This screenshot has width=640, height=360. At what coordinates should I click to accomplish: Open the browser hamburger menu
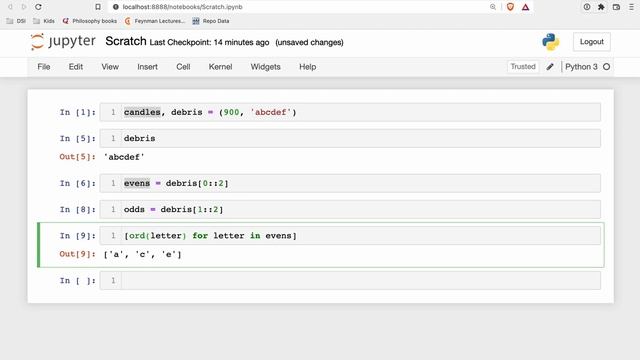click(x=631, y=7)
